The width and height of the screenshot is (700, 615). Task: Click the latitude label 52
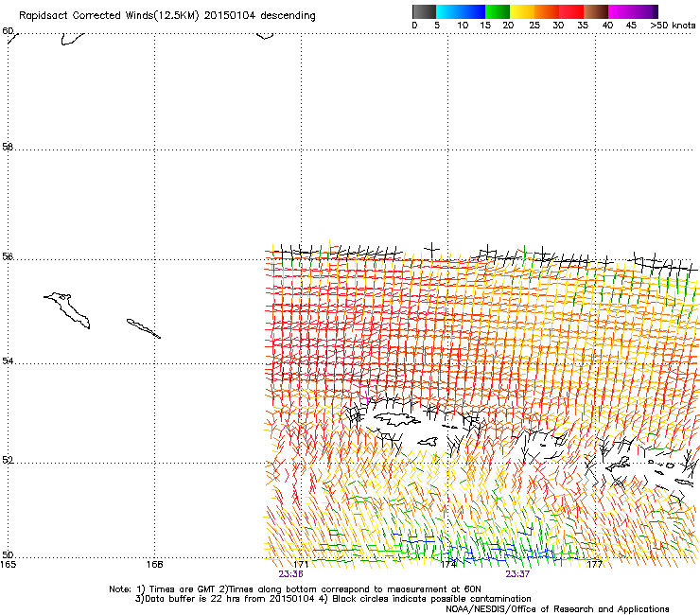(x=8, y=460)
